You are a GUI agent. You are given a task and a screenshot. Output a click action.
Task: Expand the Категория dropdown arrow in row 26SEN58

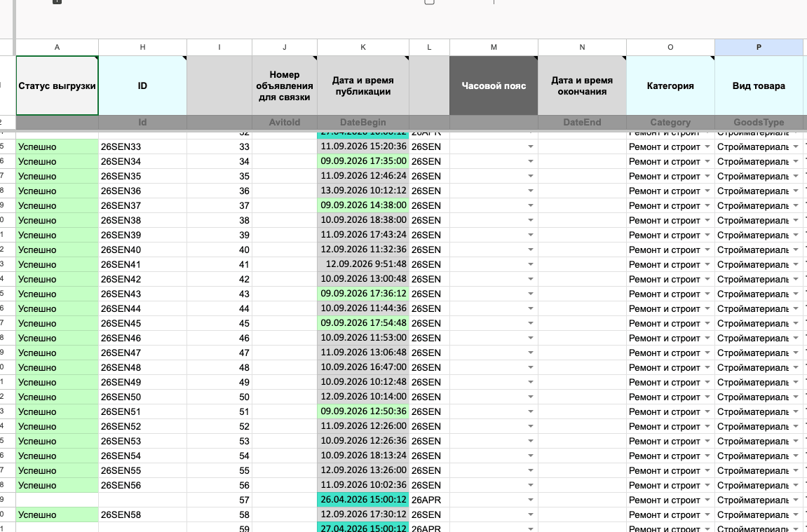(707, 515)
